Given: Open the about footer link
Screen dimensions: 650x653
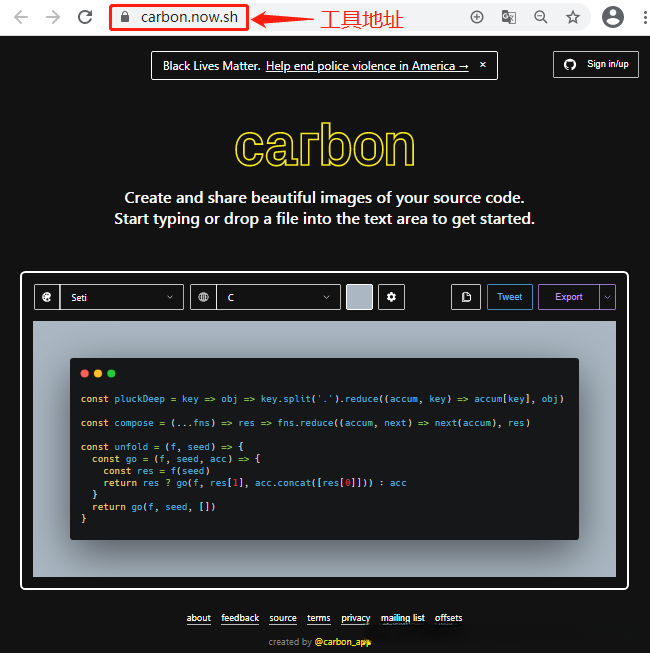Looking at the screenshot, I should click(199, 618).
